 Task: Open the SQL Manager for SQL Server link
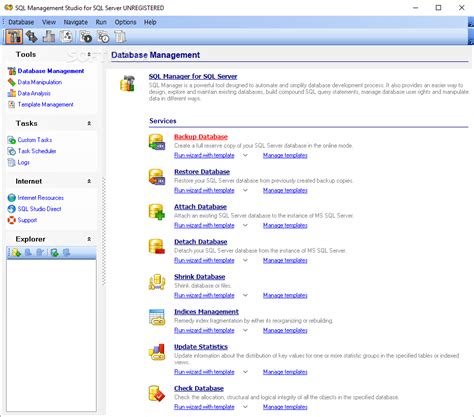pos(193,77)
